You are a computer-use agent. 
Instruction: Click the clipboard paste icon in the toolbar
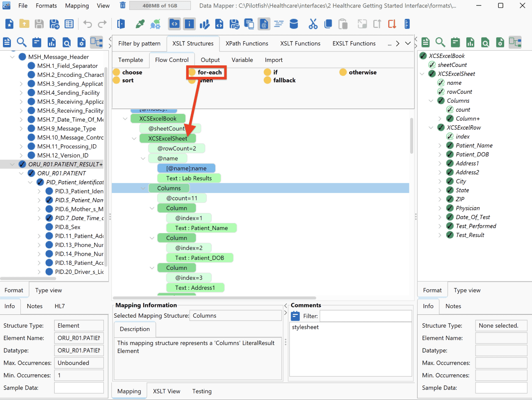coord(343,24)
